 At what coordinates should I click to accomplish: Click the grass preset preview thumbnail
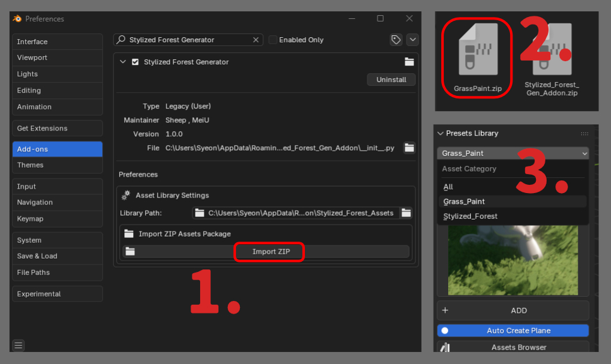coord(513,260)
